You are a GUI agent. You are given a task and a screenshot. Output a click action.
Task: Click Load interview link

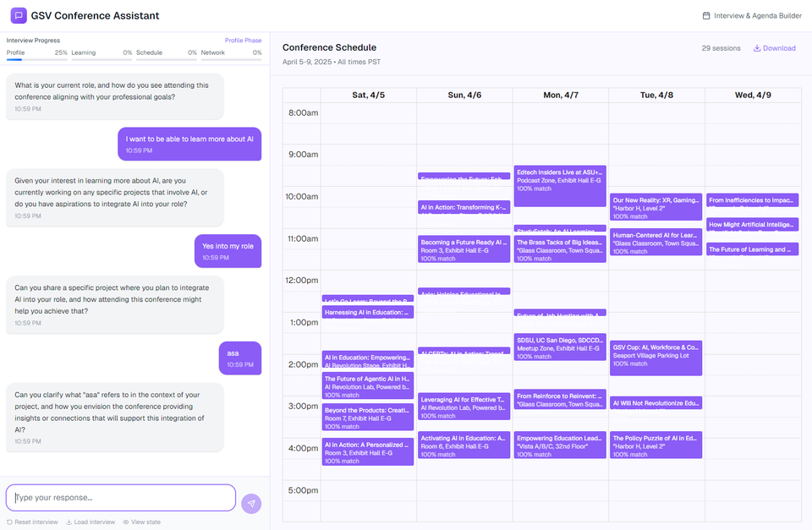[x=91, y=522]
